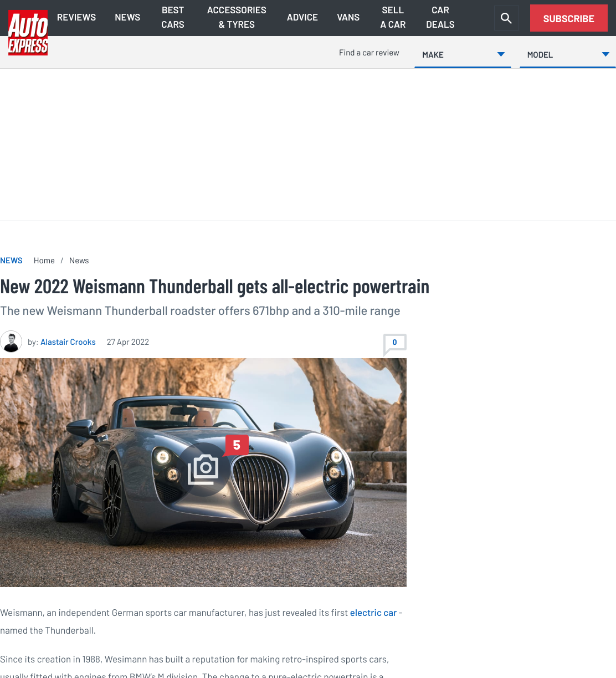Open the Weismann Thunderball main photo
This screenshot has width=616, height=678.
click(203, 472)
